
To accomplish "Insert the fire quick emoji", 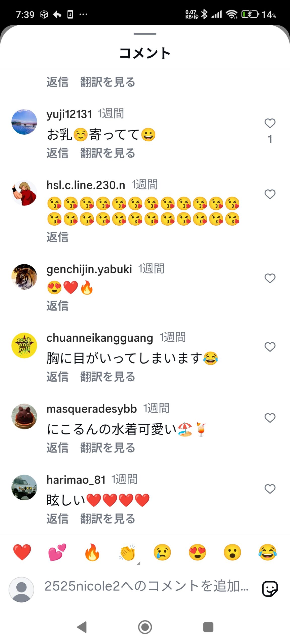I will [x=92, y=552].
